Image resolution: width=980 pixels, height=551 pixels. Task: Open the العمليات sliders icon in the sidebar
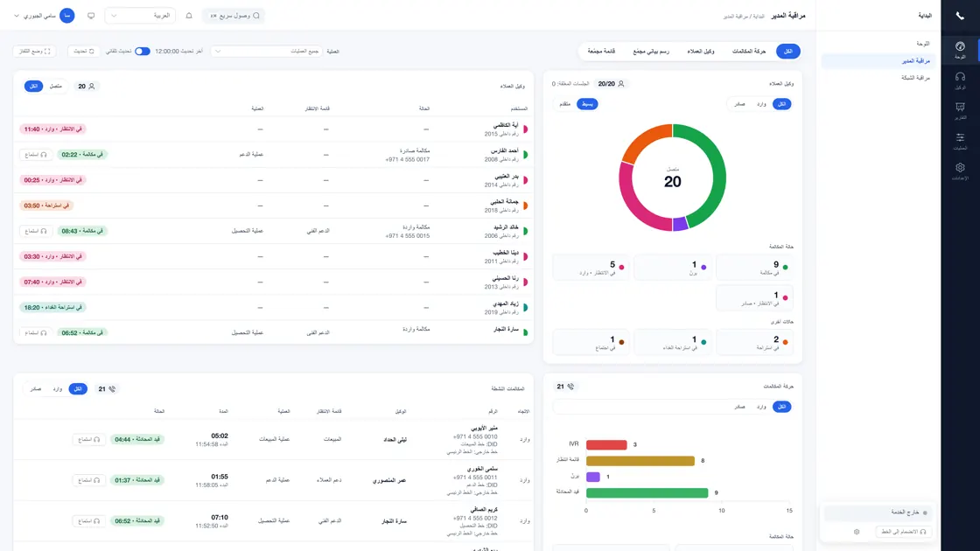(960, 141)
